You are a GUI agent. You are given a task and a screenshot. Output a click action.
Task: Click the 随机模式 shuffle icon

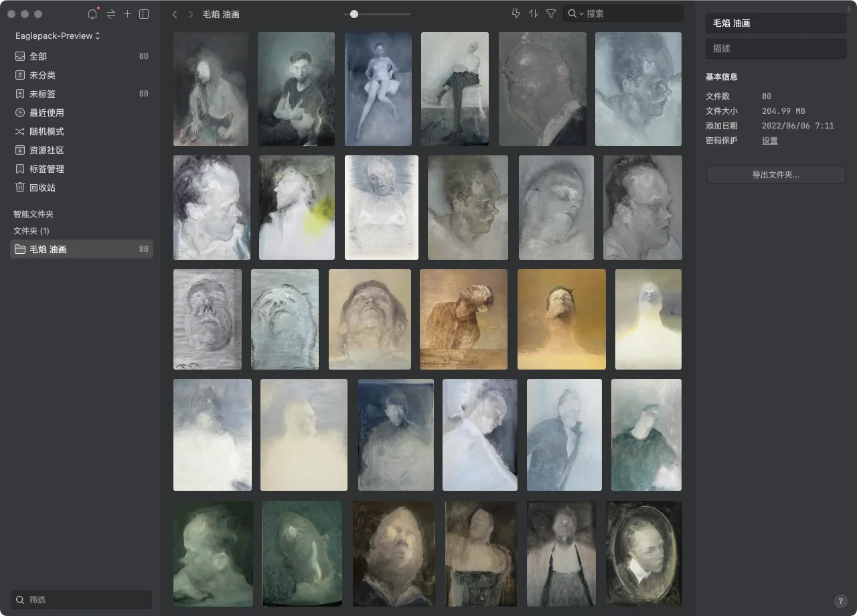point(20,131)
